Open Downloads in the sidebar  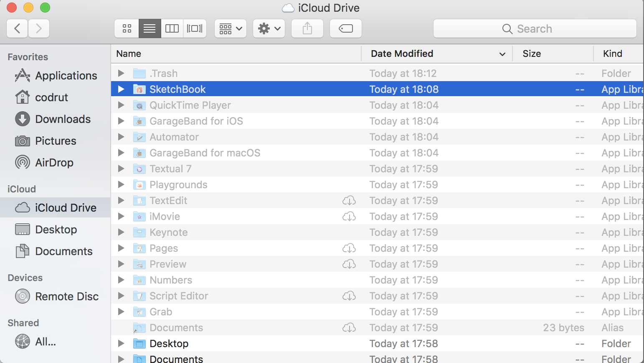pos(56,119)
